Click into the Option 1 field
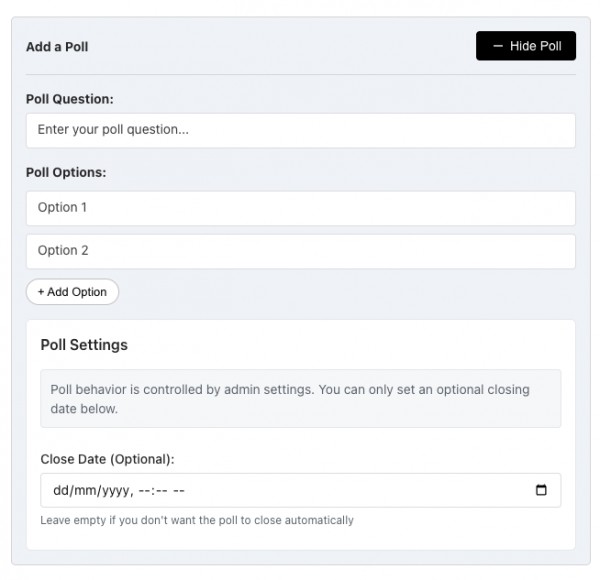Screen dimensions: 600x580 (x=300, y=208)
